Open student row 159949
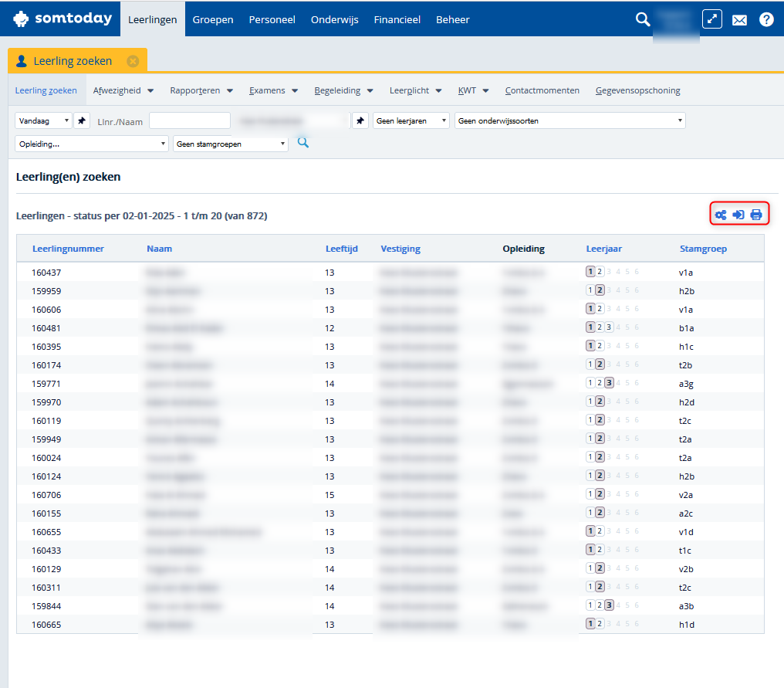784x688 pixels. point(390,439)
